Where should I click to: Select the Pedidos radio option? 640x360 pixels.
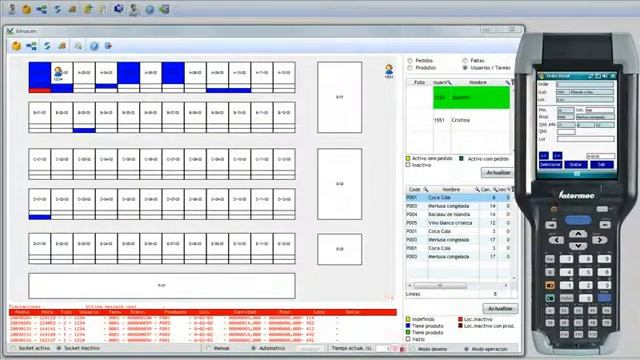[410, 60]
